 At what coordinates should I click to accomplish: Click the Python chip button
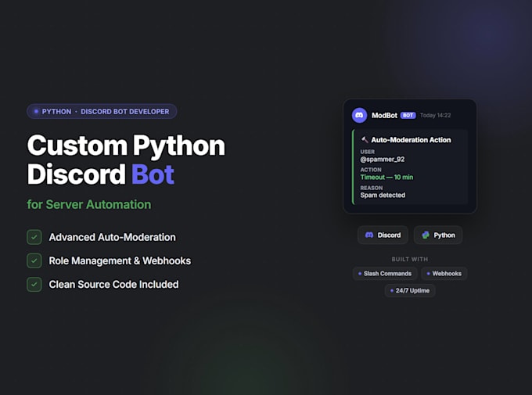438,235
